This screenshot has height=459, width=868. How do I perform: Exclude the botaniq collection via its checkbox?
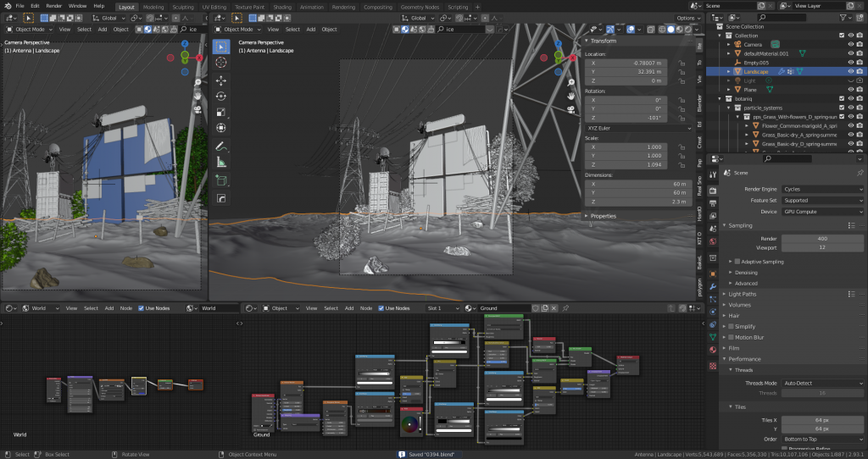pyautogui.click(x=842, y=99)
